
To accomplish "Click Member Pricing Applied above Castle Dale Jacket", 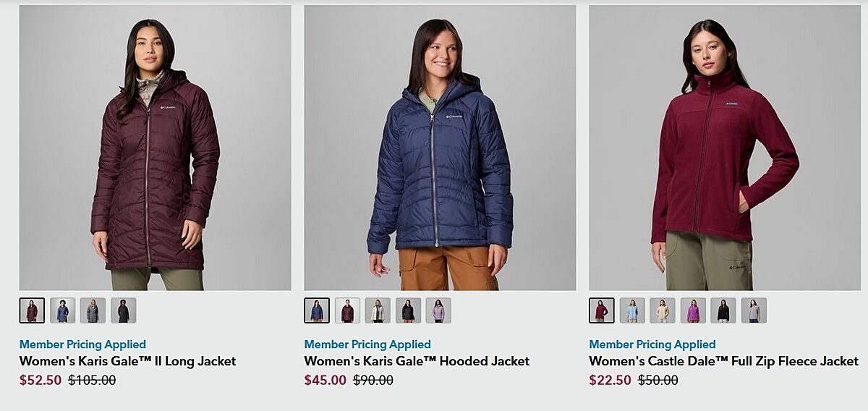I will (652, 344).
